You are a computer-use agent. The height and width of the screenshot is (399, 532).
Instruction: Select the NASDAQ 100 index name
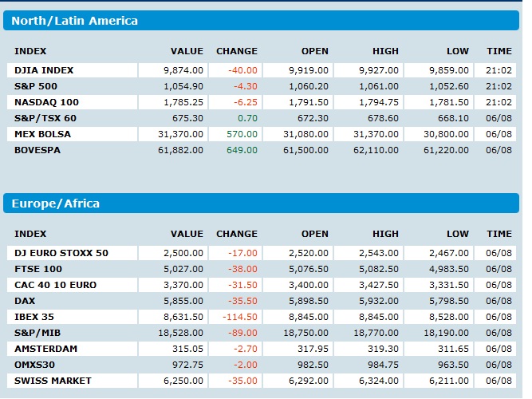pos(46,102)
